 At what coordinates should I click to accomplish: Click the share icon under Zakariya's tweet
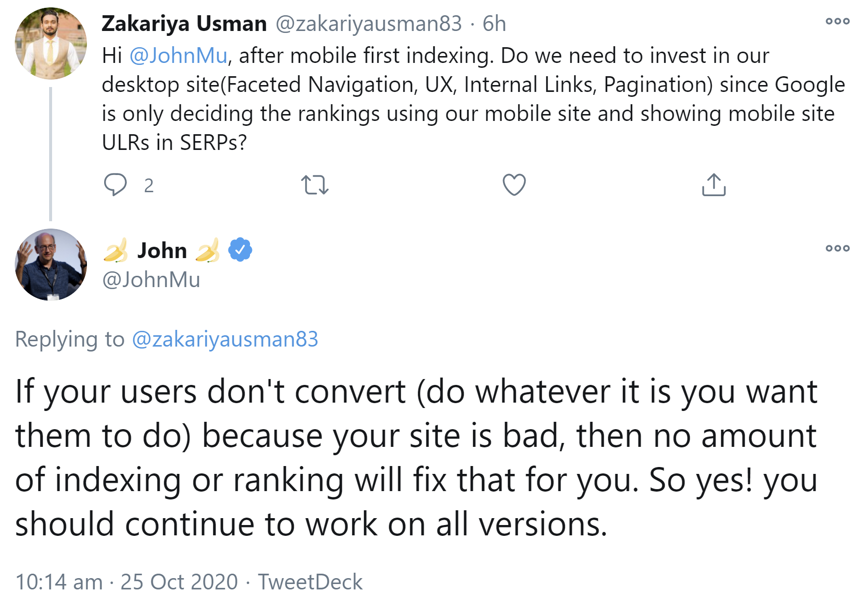coord(713,185)
